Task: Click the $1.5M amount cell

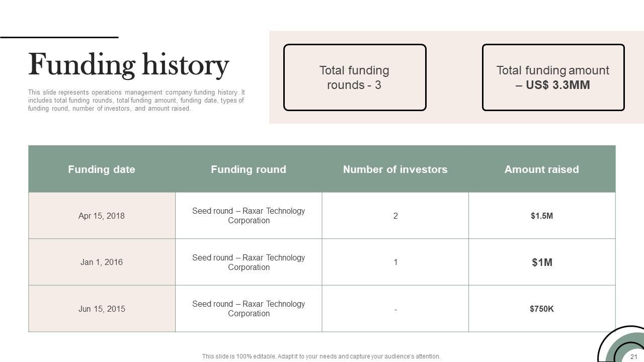Action: point(541,216)
